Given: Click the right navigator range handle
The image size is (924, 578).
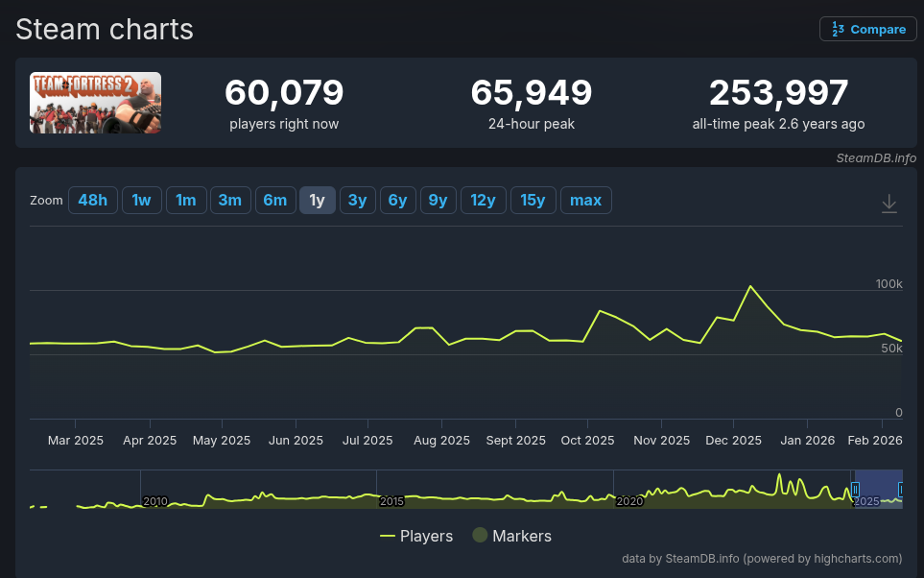Looking at the screenshot, I should click(x=901, y=489).
